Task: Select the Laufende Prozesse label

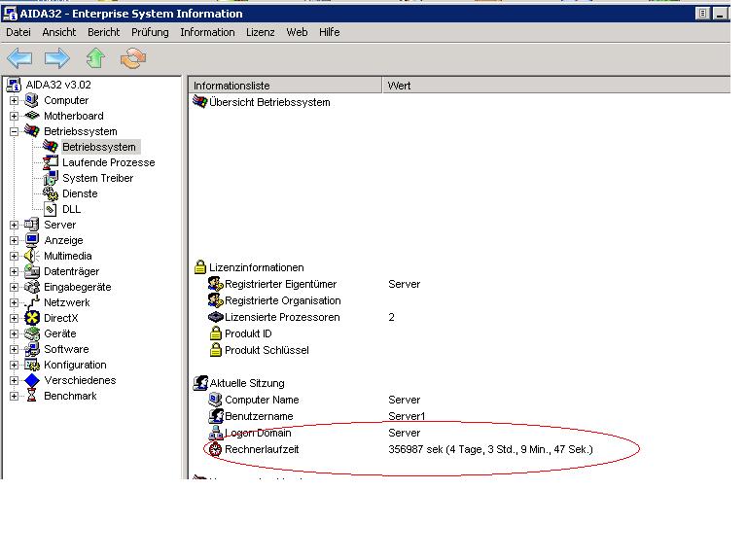Action: click(109, 162)
